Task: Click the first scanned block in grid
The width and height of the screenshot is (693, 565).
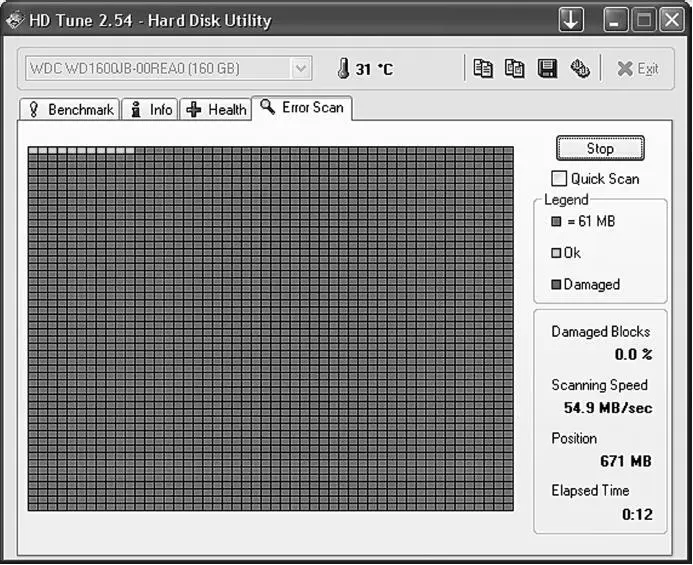Action: (x=33, y=151)
